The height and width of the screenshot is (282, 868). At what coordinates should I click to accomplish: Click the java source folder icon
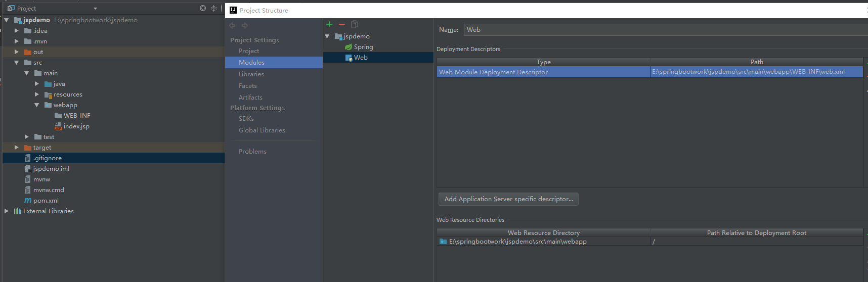[48, 84]
